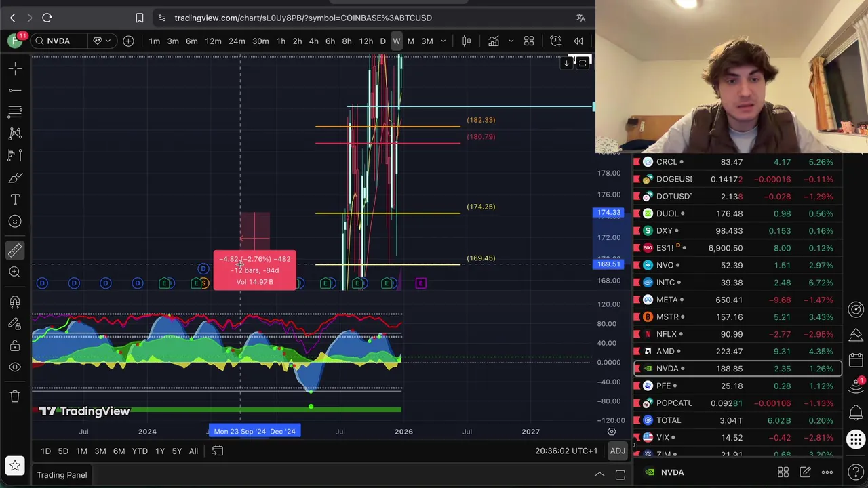The height and width of the screenshot is (488, 868).
Task: Select the brush drawing tool
Action: click(x=15, y=178)
